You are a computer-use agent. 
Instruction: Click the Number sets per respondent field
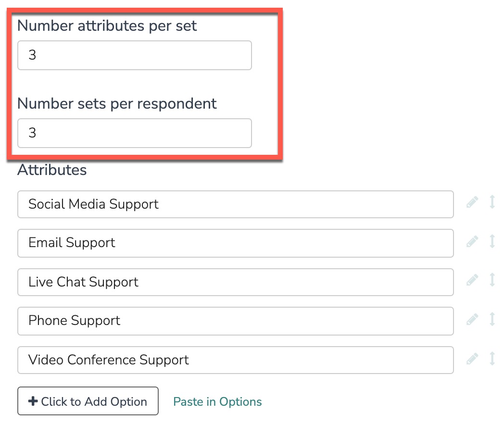click(x=134, y=133)
